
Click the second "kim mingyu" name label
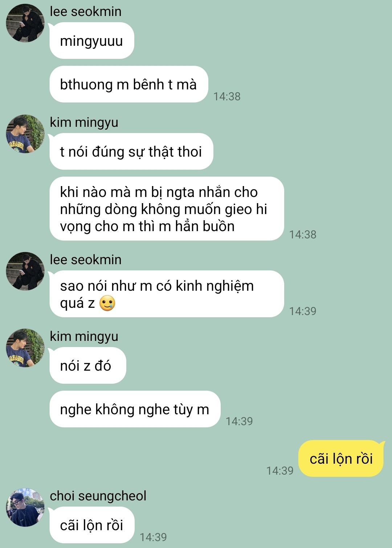coord(84,337)
